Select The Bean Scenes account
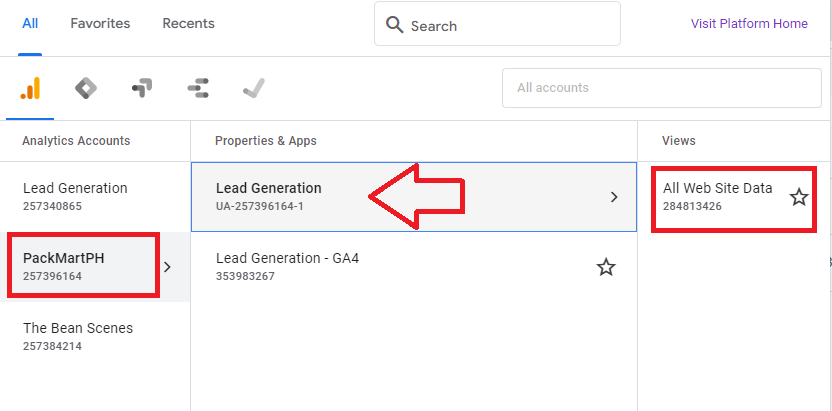Image resolution: width=832 pixels, height=411 pixels. (95, 337)
